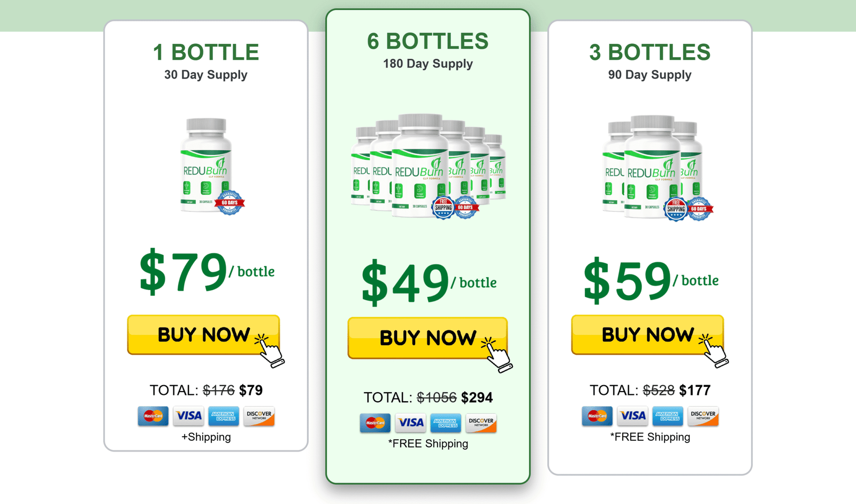Click Visa icon under 1 bottle offer
The height and width of the screenshot is (504, 856).
point(188,416)
